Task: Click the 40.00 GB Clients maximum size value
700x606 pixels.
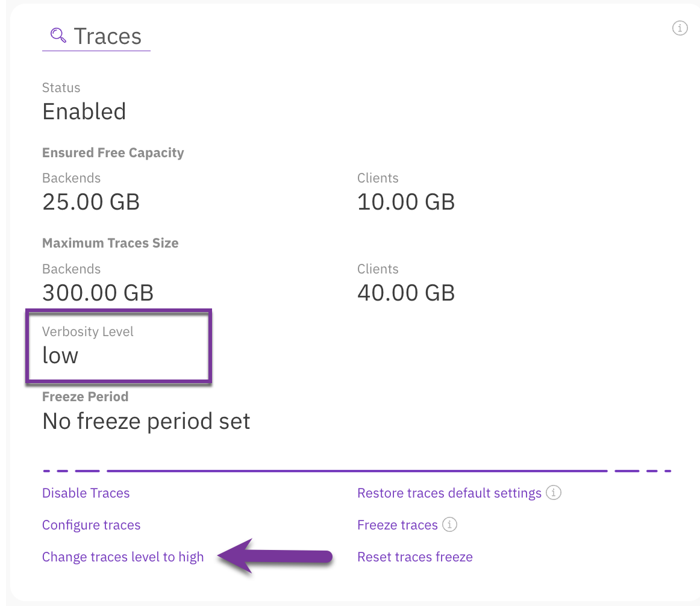Action: point(405,293)
